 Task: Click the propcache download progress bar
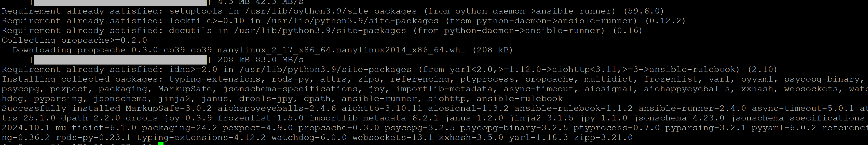[120, 60]
